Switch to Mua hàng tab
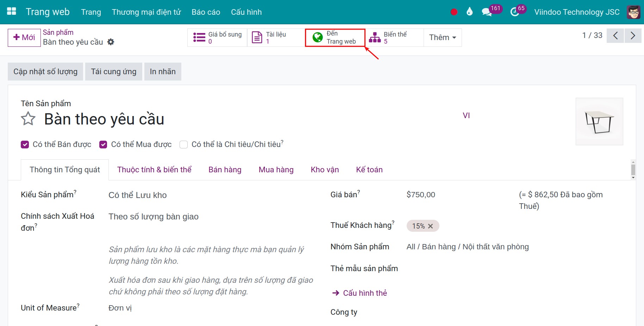This screenshot has width=644, height=326. tap(276, 170)
